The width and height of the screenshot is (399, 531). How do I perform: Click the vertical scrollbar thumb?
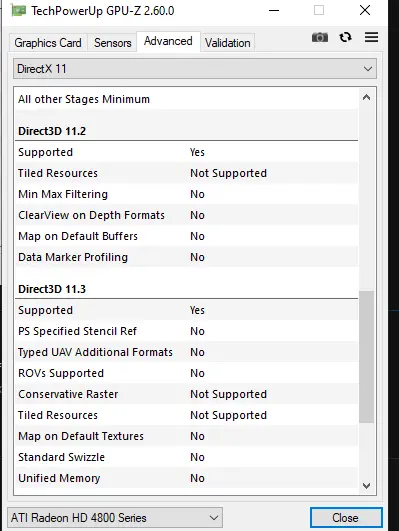[x=366, y=357]
